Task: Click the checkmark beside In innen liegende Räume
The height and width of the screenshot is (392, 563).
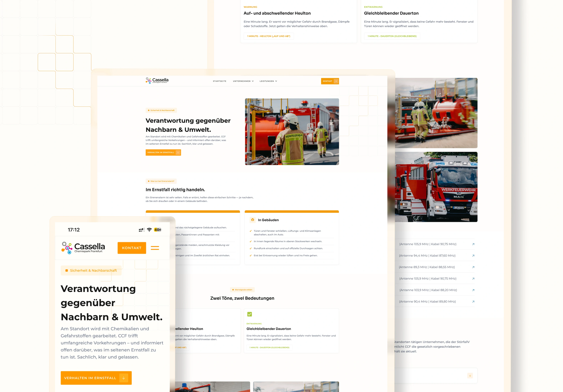Action: pyautogui.click(x=251, y=241)
